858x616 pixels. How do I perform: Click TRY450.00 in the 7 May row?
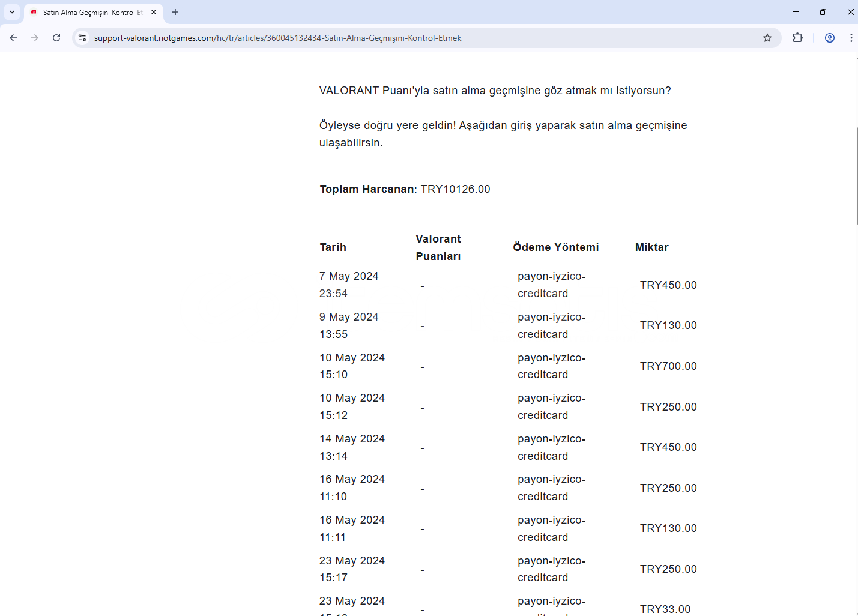668,285
